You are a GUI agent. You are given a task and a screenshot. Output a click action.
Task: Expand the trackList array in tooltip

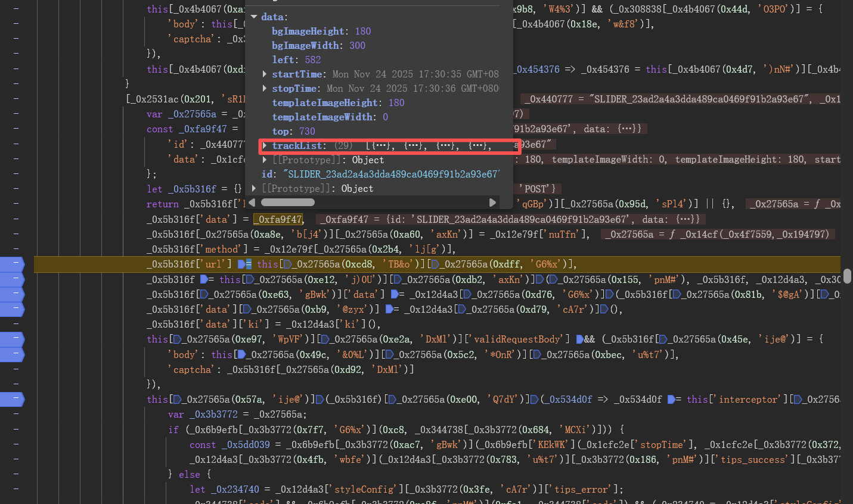tap(265, 146)
